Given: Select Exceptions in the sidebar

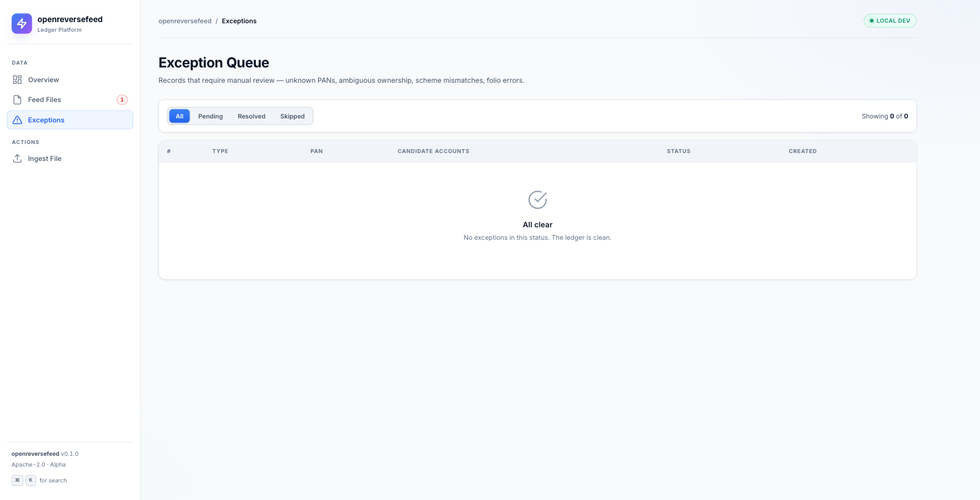Looking at the screenshot, I should (70, 120).
